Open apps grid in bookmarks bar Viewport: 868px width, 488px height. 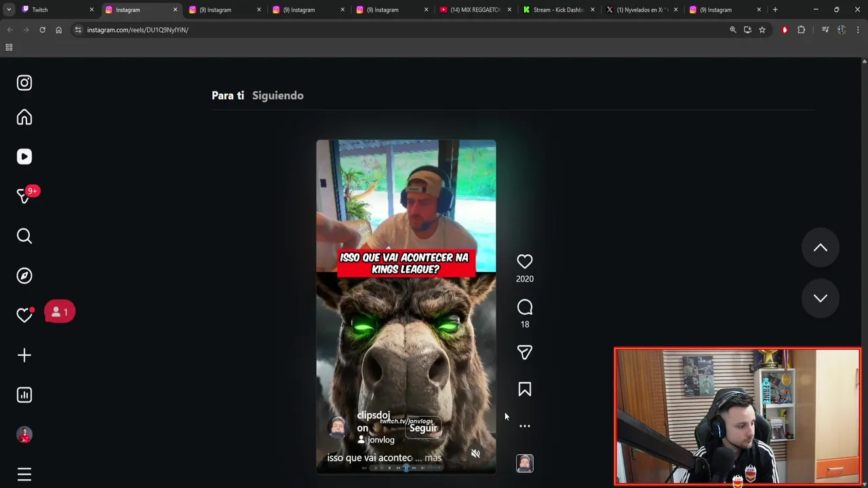tap(9, 47)
